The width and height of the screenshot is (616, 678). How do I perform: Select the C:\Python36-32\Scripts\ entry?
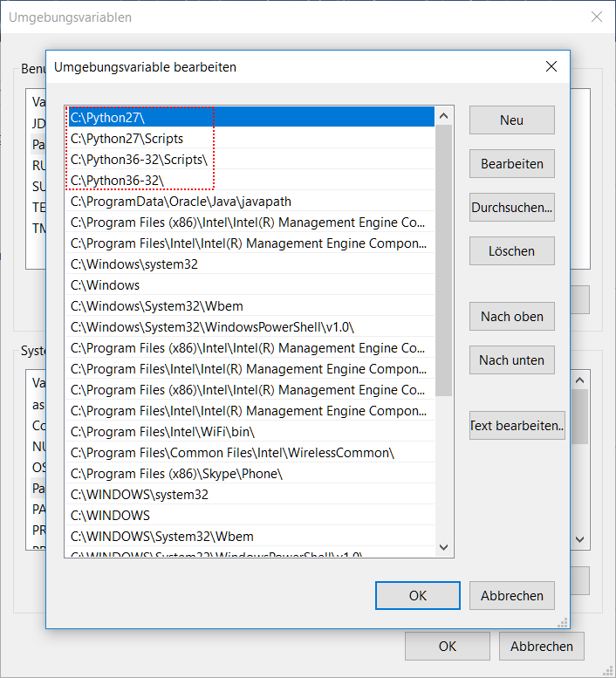click(x=140, y=160)
